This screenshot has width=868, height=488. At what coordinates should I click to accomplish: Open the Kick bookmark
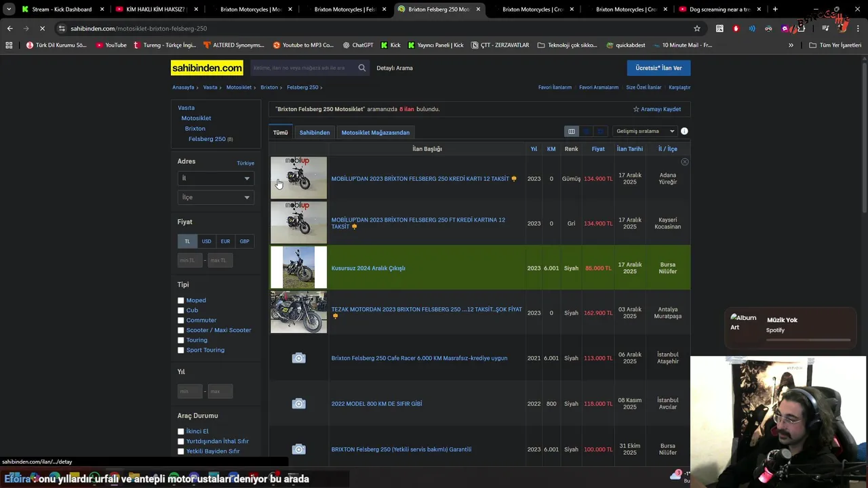tap(391, 45)
